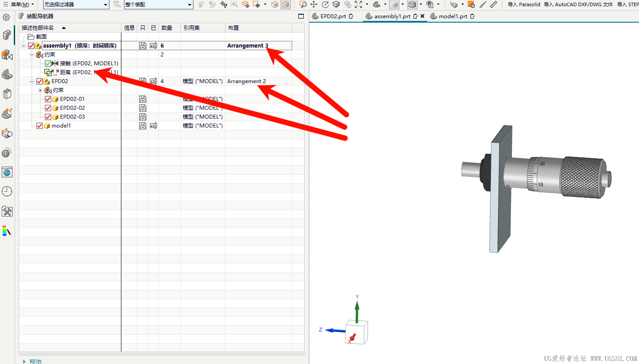
Task: Open the 无选择过滤器 selection filter dropdown
Action: point(76,4)
